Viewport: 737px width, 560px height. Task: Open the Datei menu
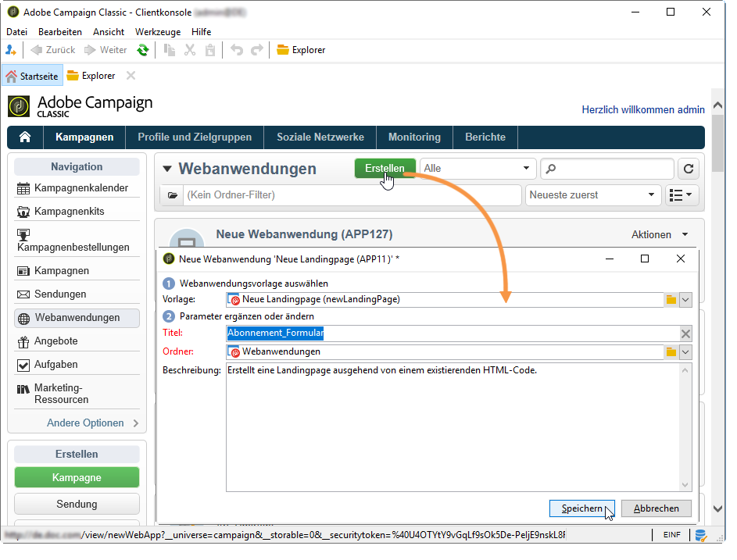(x=17, y=32)
